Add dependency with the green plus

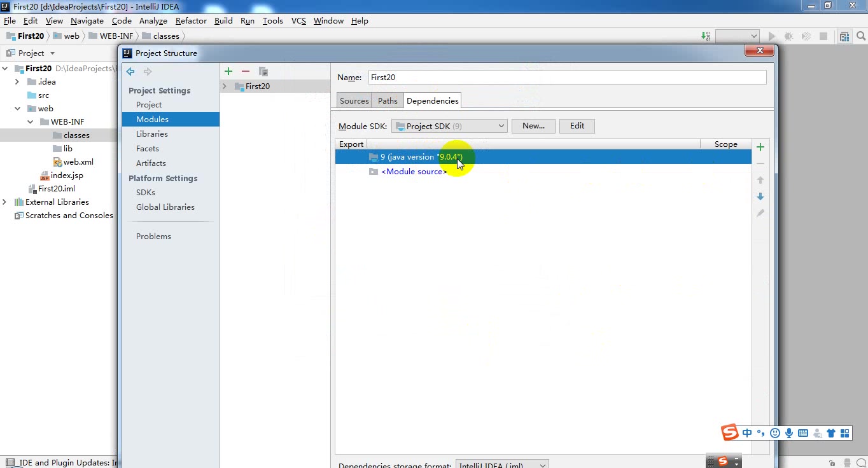(760, 147)
